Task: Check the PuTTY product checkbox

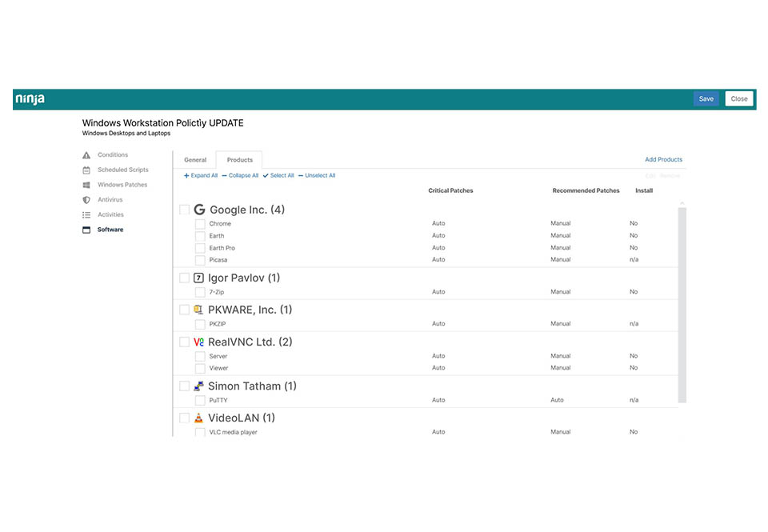Action: (x=200, y=401)
